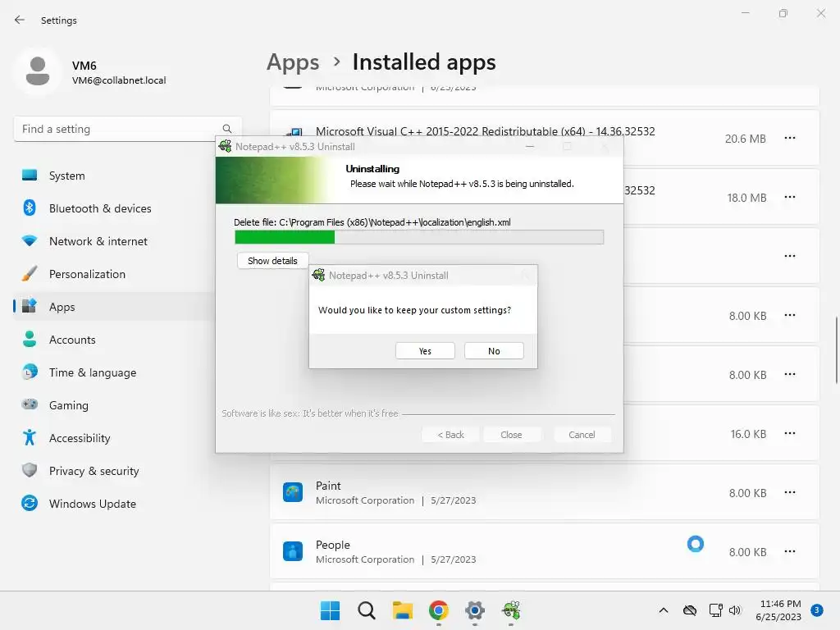Select the Apps category in the sidebar
The image size is (840, 630).
click(114, 307)
